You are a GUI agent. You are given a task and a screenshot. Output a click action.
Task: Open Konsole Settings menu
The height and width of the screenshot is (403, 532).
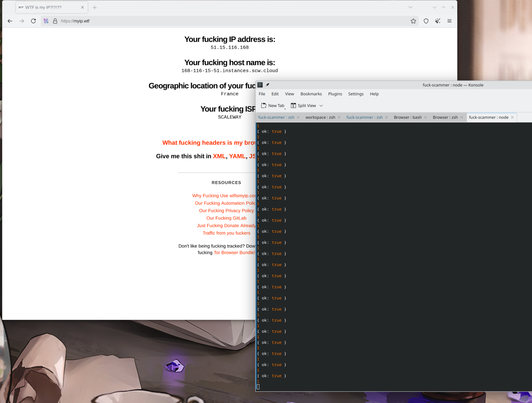[356, 94]
